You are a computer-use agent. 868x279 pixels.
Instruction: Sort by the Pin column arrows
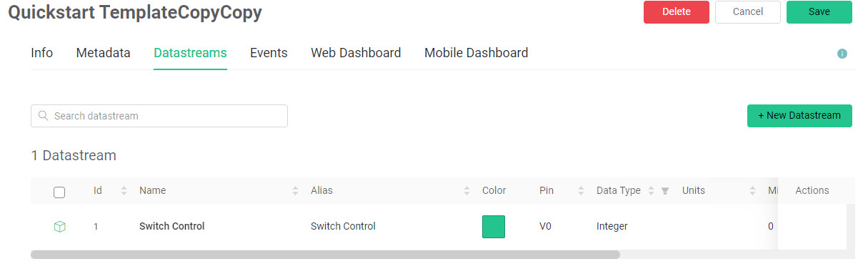click(x=581, y=190)
